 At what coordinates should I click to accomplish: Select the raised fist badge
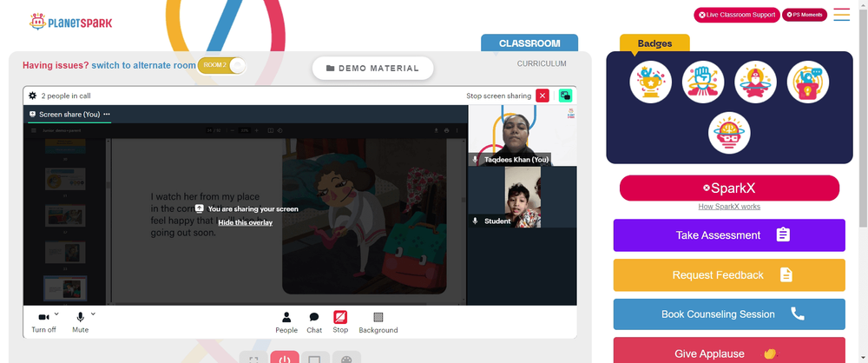[x=703, y=82]
